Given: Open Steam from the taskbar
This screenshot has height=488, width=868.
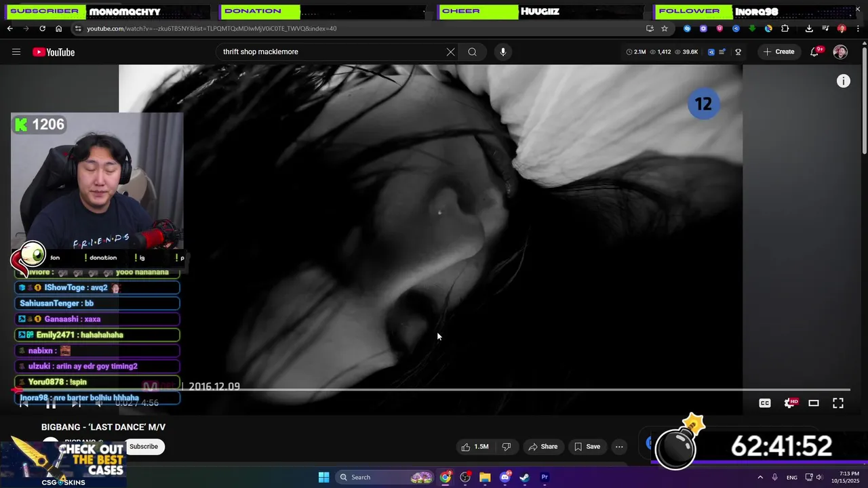Looking at the screenshot, I should [x=524, y=477].
